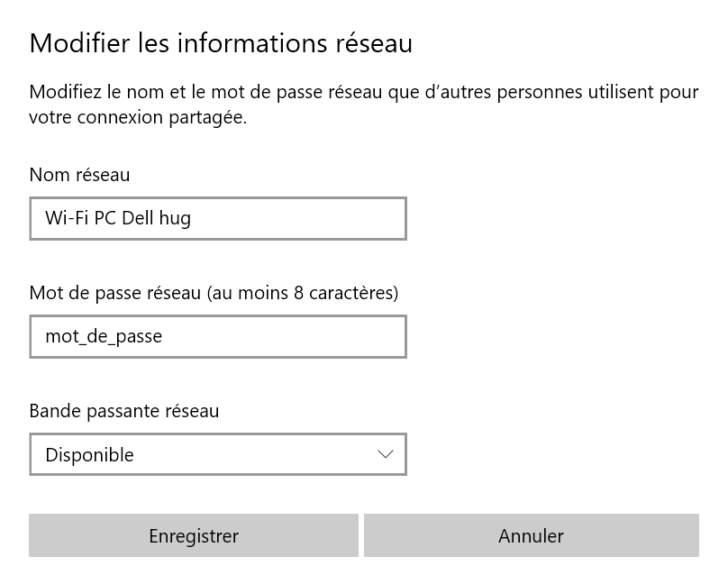This screenshot has height=584, width=728.
Task: Click the Mot de passe réseau label
Action: [x=117, y=293]
